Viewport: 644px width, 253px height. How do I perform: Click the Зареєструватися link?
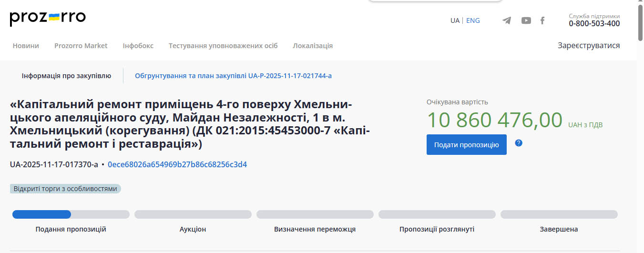(x=589, y=46)
